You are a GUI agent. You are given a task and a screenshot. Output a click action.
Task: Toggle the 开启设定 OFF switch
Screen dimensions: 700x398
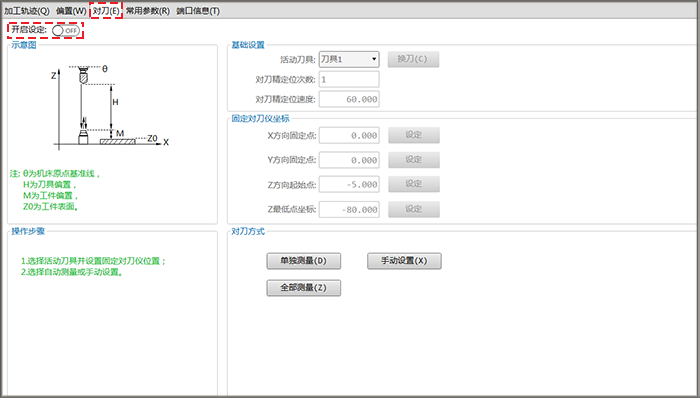pyautogui.click(x=66, y=30)
